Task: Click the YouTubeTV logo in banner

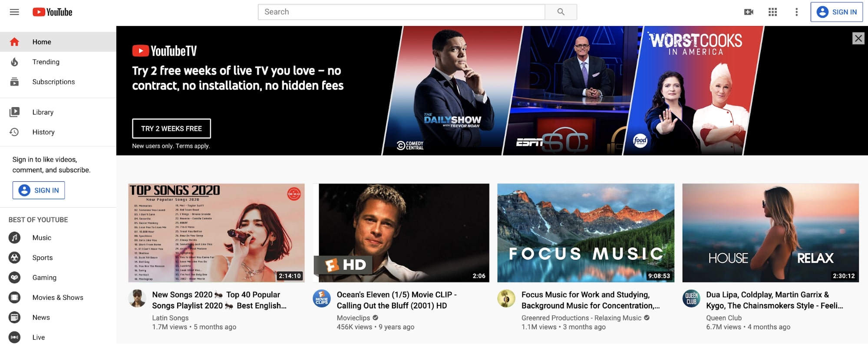Action: (165, 51)
